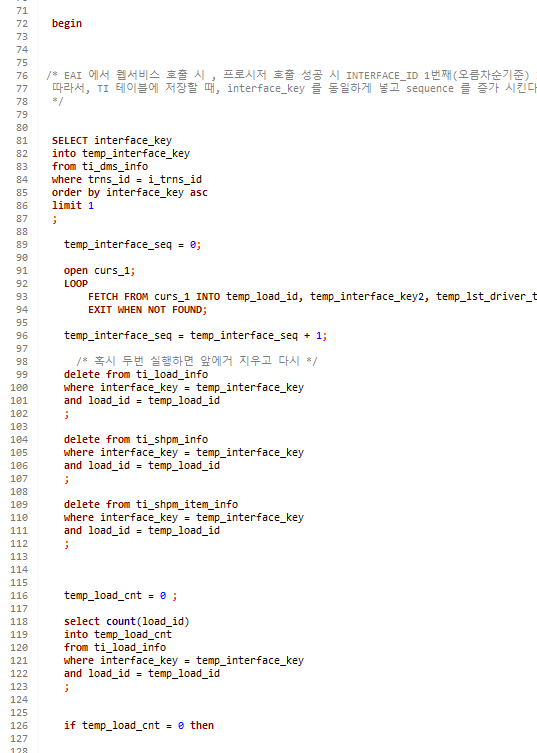Click 'from ti_load_info' on line 120

point(115,648)
